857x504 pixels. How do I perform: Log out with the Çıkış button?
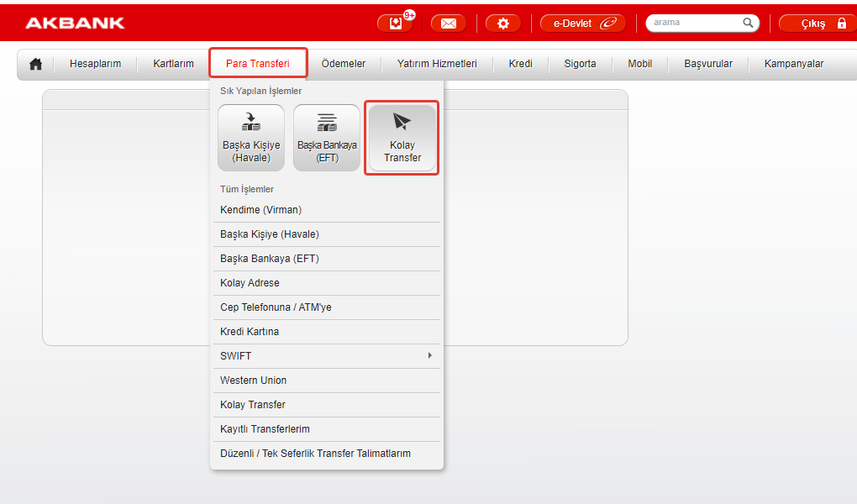pyautogui.click(x=818, y=23)
